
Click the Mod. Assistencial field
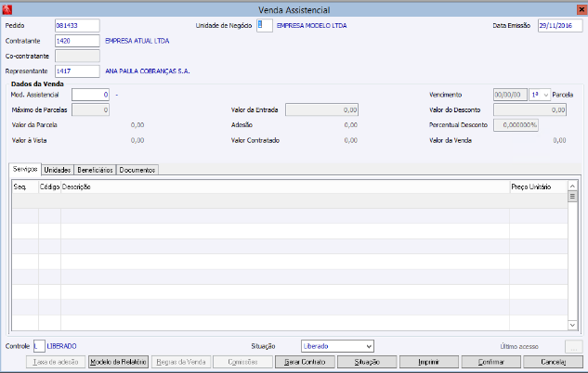tap(90, 95)
